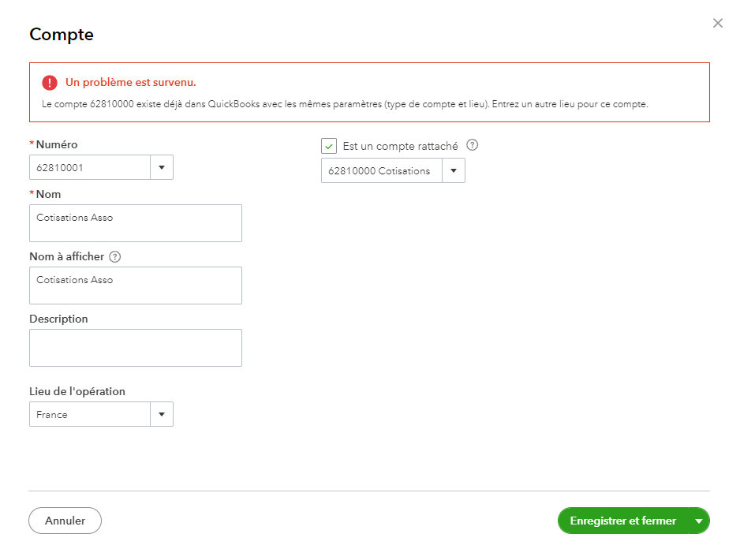Image resolution: width=740 pixels, height=560 pixels.
Task: Click the Un problème est survenu heading
Action: pos(131,82)
